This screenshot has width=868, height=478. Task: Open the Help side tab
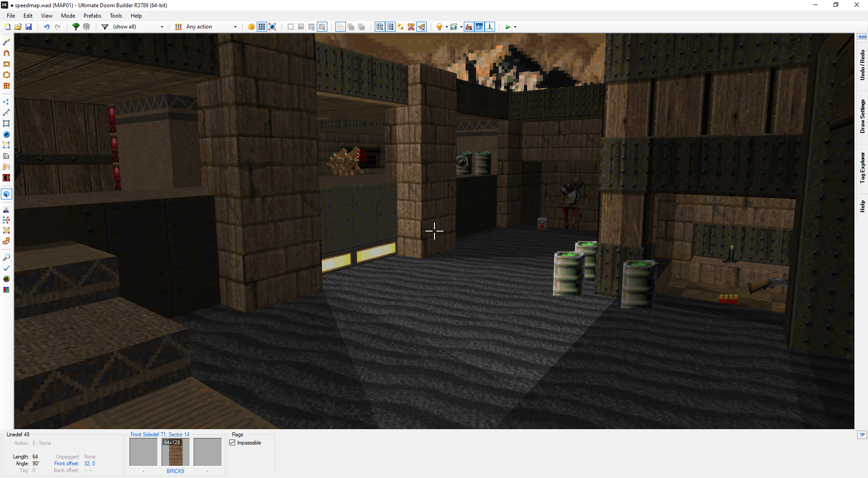[x=862, y=206]
